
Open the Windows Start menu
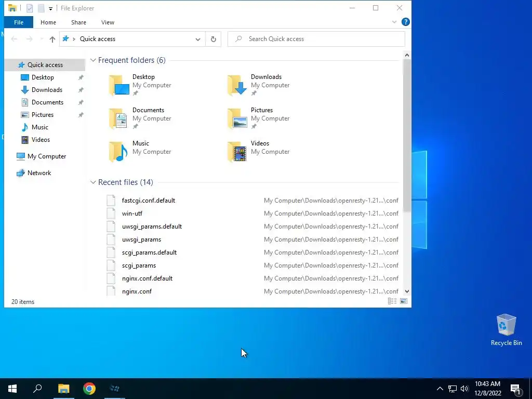point(12,389)
